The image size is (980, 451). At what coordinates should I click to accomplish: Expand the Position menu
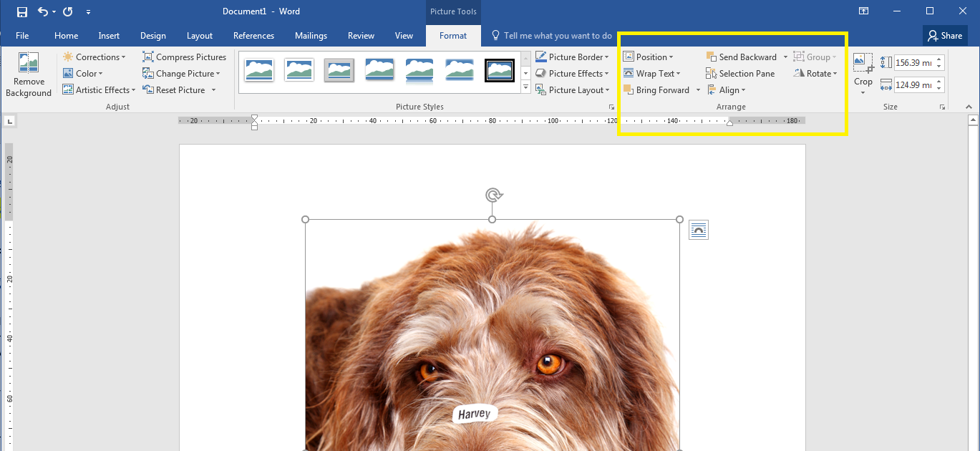click(649, 57)
